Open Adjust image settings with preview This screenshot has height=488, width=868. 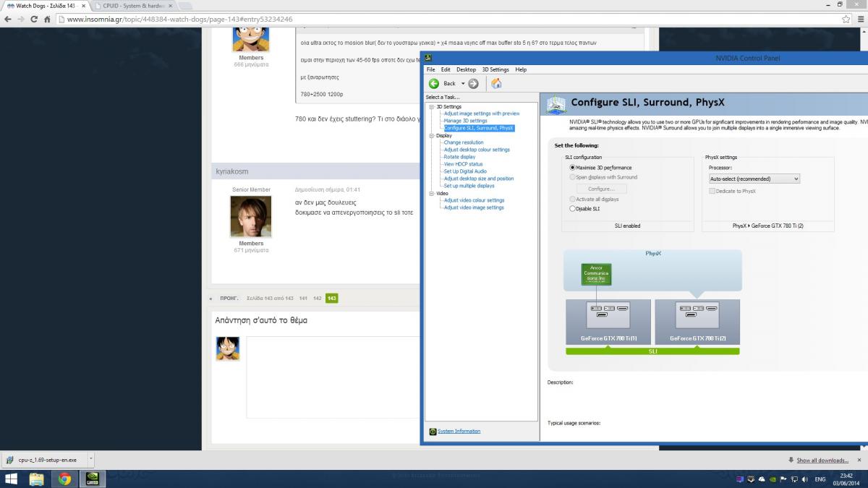(x=482, y=114)
